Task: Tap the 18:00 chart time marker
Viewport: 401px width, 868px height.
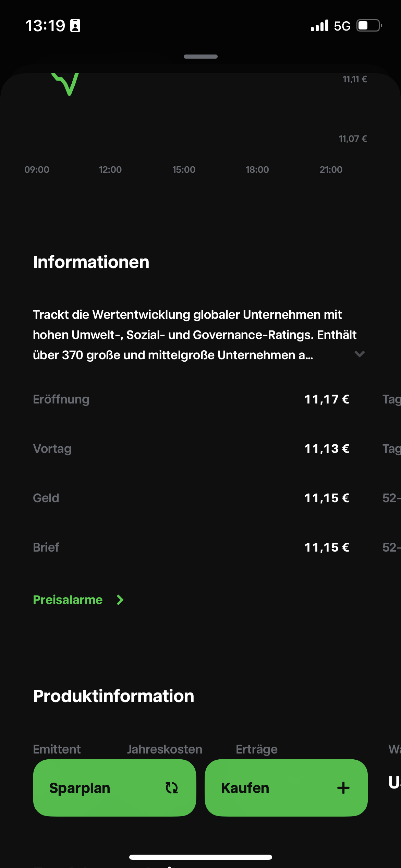Action: [257, 170]
